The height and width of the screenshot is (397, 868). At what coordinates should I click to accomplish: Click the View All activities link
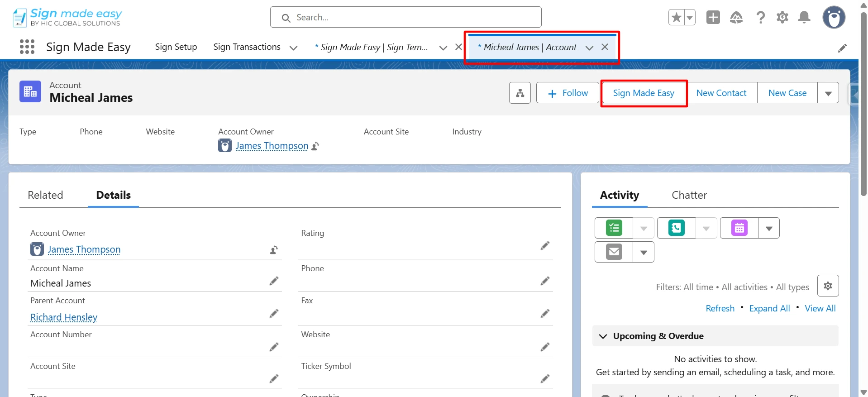click(820, 308)
